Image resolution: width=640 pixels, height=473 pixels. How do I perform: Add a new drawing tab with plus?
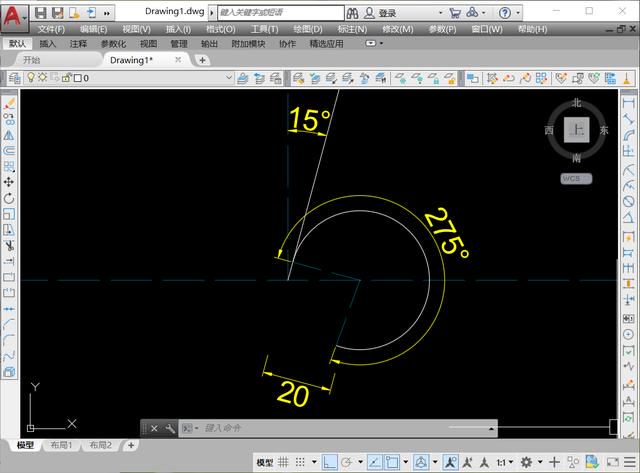click(x=202, y=60)
